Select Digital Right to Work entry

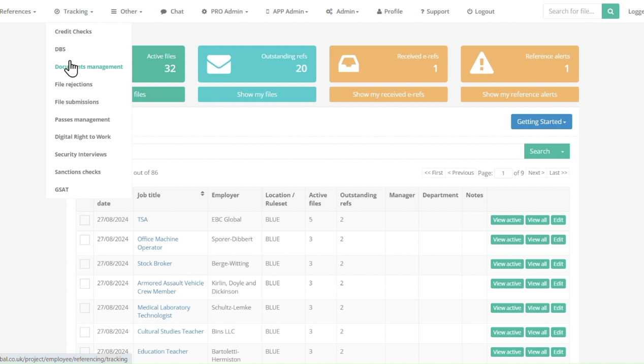pos(83,137)
